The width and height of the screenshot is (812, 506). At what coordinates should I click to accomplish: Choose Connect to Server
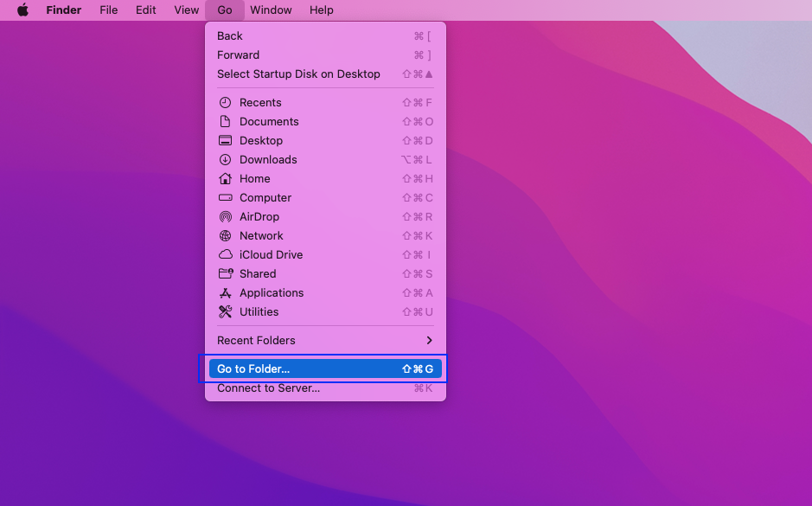tap(271, 388)
